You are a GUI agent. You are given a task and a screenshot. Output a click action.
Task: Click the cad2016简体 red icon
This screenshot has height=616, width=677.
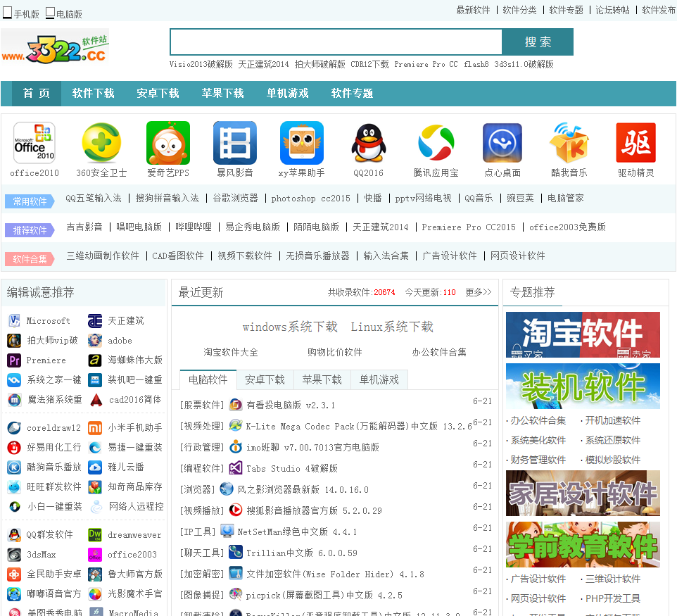[x=96, y=400]
